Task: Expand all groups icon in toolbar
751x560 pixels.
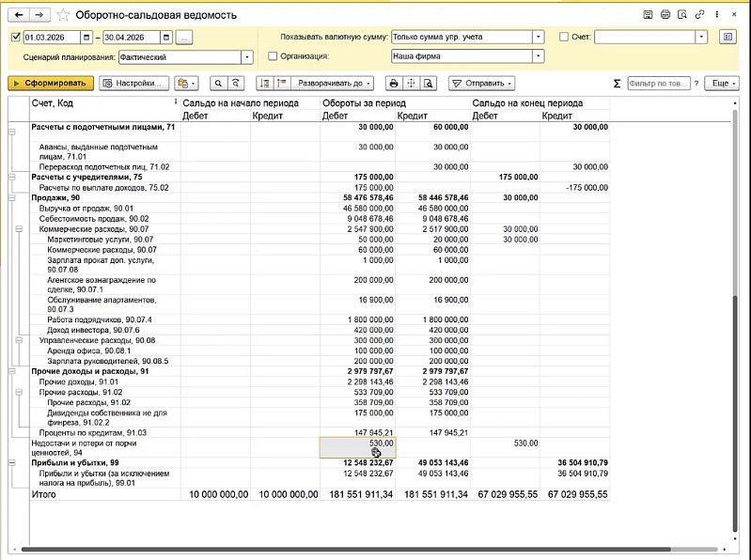Action: click(x=282, y=84)
